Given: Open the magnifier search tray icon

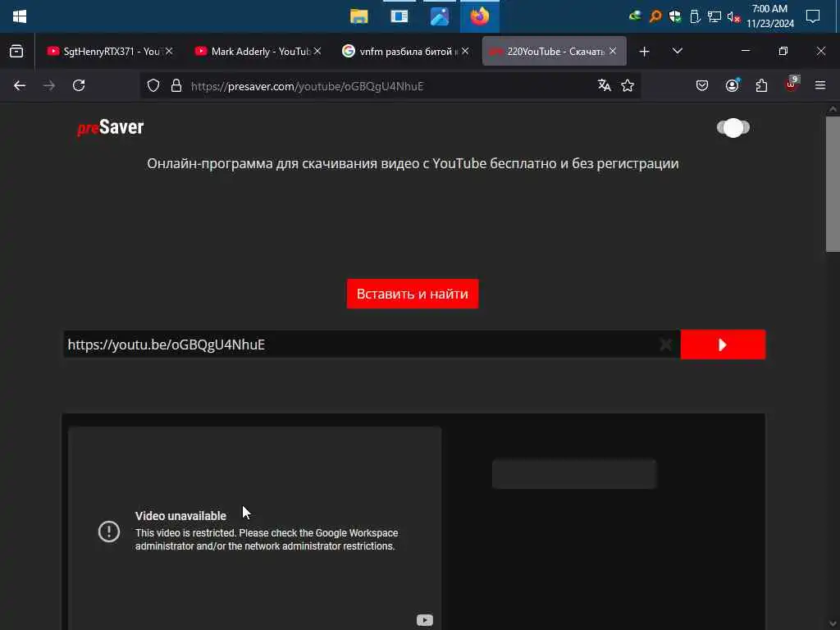Looking at the screenshot, I should click(x=655, y=16).
